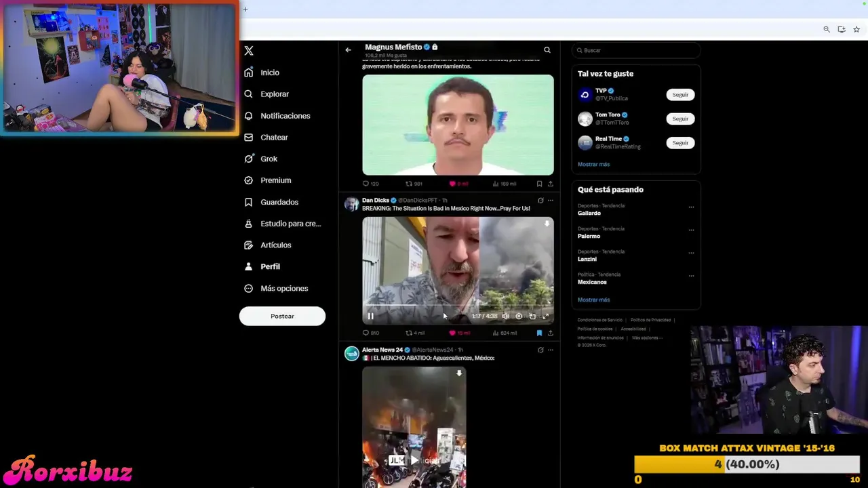
Task: Open Mexicanos trend
Action: [x=592, y=282]
